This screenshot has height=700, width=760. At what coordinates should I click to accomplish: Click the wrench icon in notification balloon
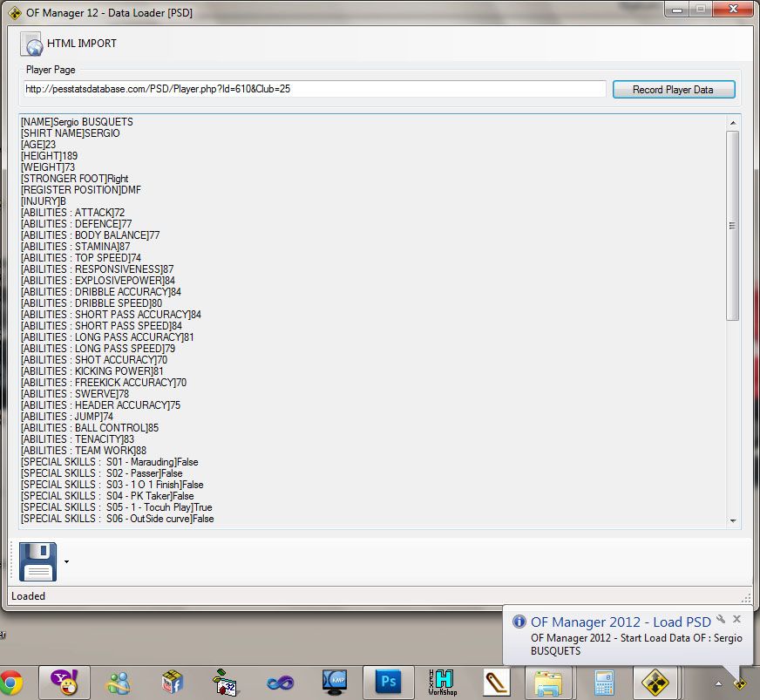coord(721,619)
